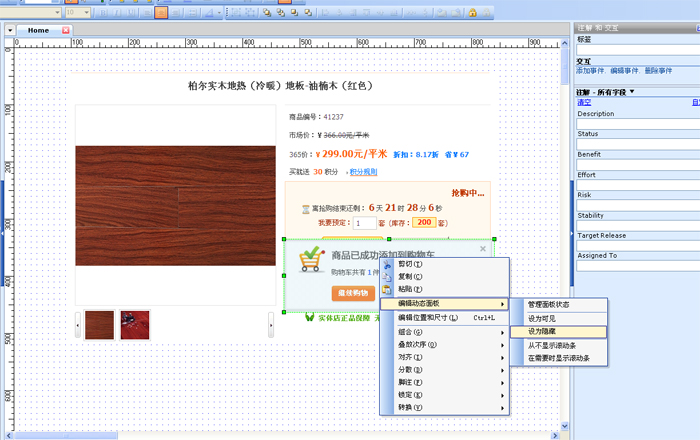Choose 设为隐藏 in submenu
700x440 pixels.
[559, 332]
